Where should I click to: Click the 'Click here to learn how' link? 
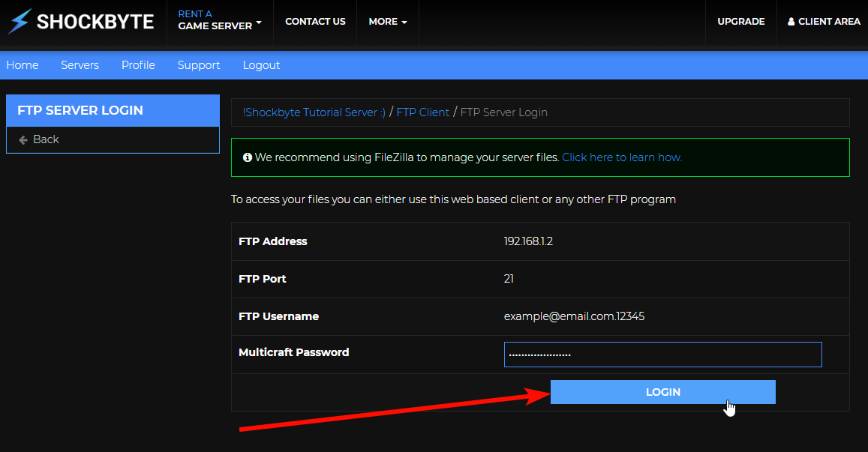[622, 157]
